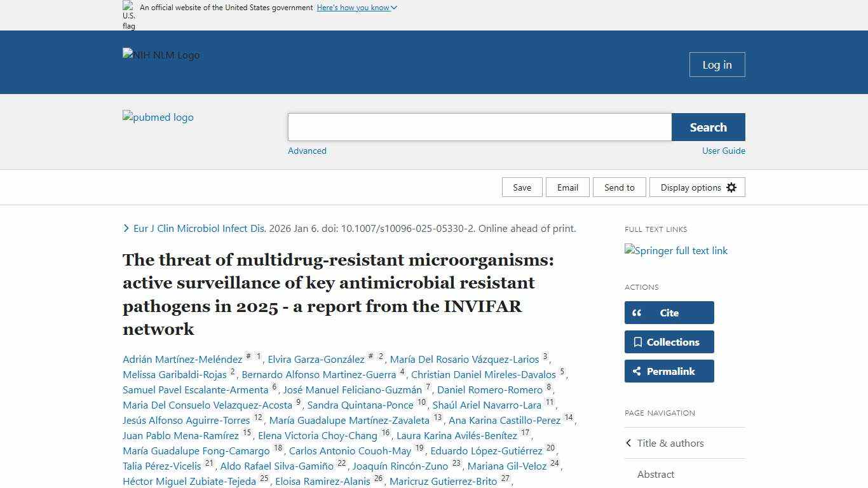The height and width of the screenshot is (488, 868).
Task: Open the Send to options
Action: tap(619, 187)
